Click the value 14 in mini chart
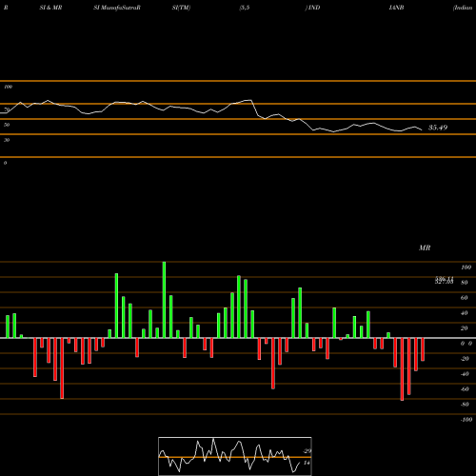This screenshot has height=476, width=476. [307, 463]
